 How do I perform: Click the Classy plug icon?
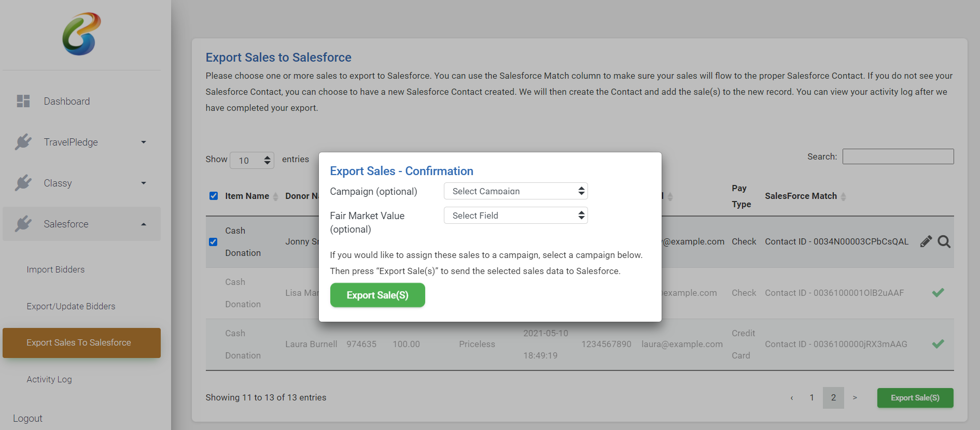23,183
